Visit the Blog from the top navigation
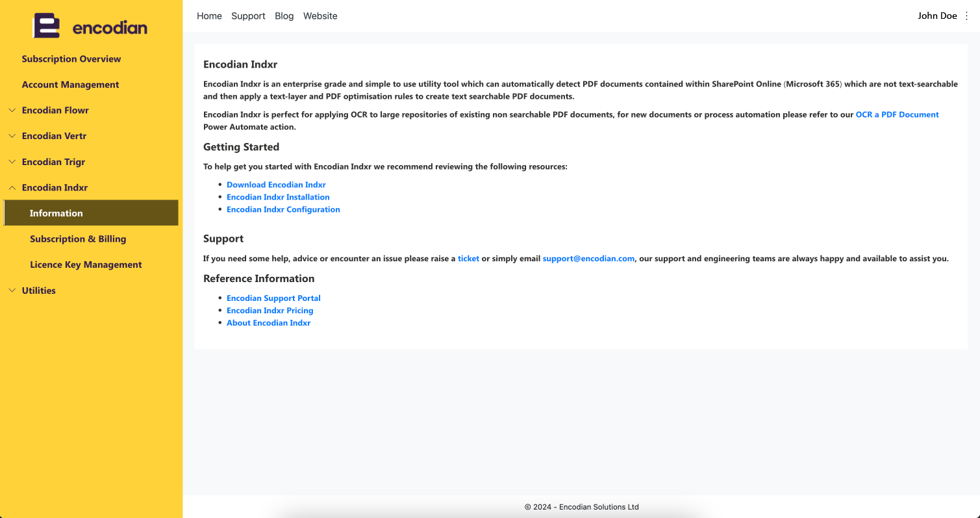Screen dimensions: 980x518 pos(284,16)
